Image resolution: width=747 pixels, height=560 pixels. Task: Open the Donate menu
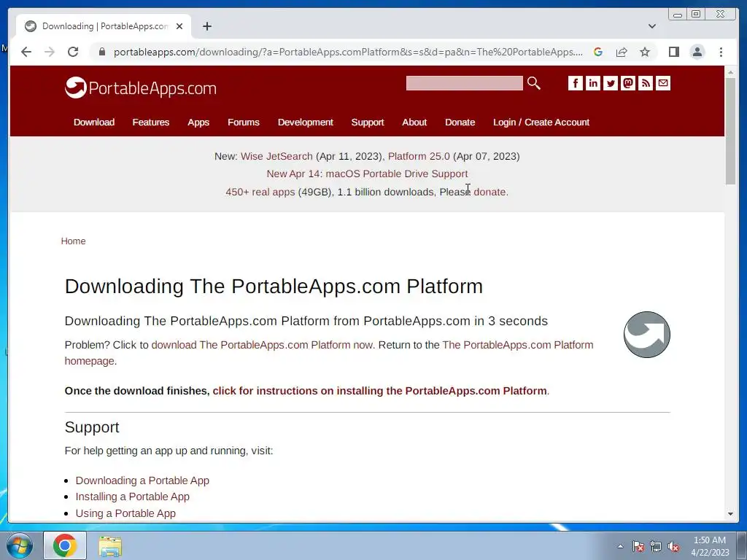pos(460,122)
